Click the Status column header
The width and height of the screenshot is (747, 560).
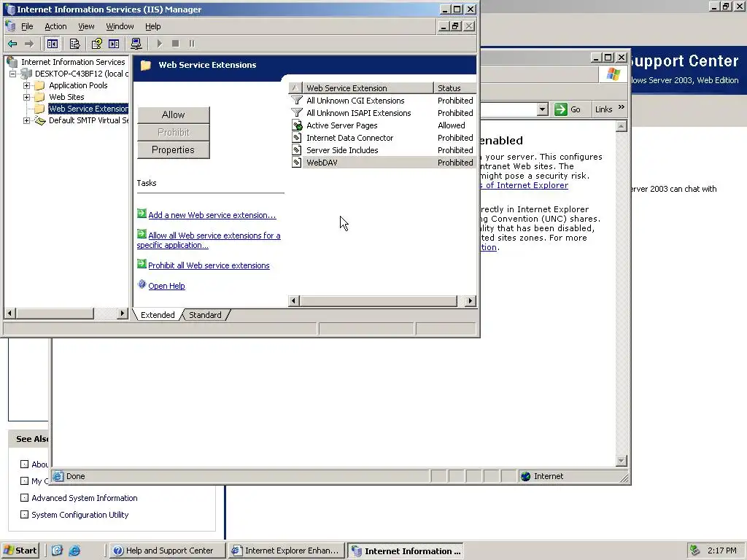click(x=455, y=88)
